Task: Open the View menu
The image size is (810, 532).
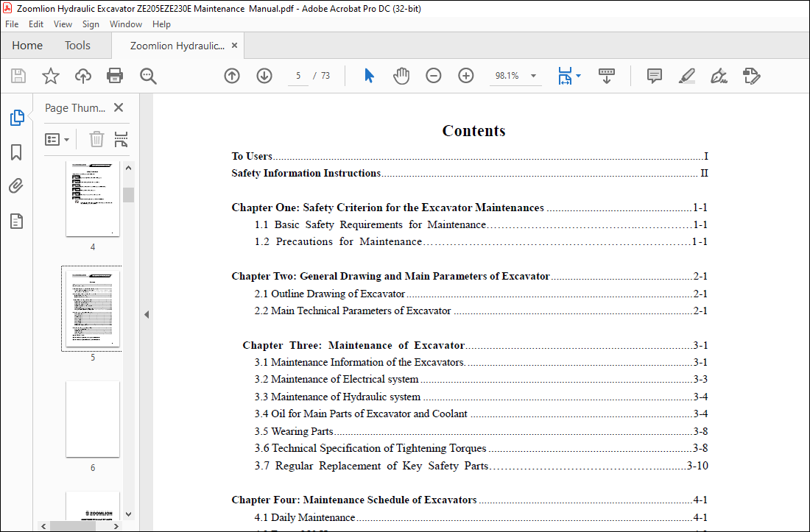Action: tap(63, 24)
